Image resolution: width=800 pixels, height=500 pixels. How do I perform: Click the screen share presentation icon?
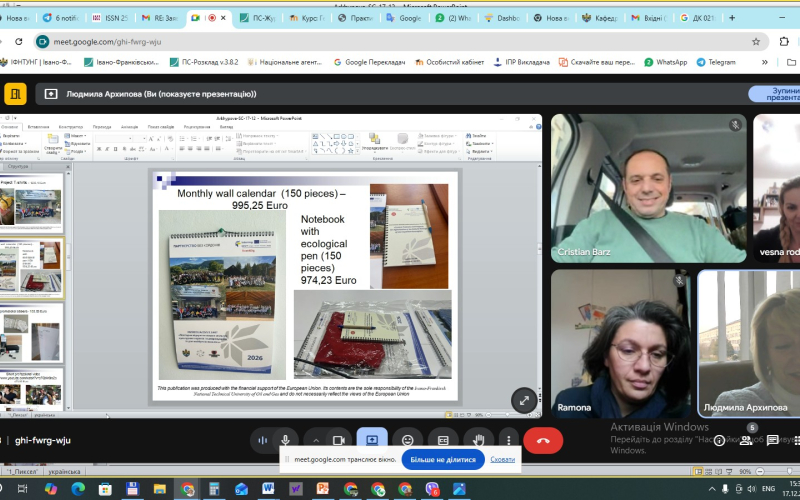tap(371, 440)
